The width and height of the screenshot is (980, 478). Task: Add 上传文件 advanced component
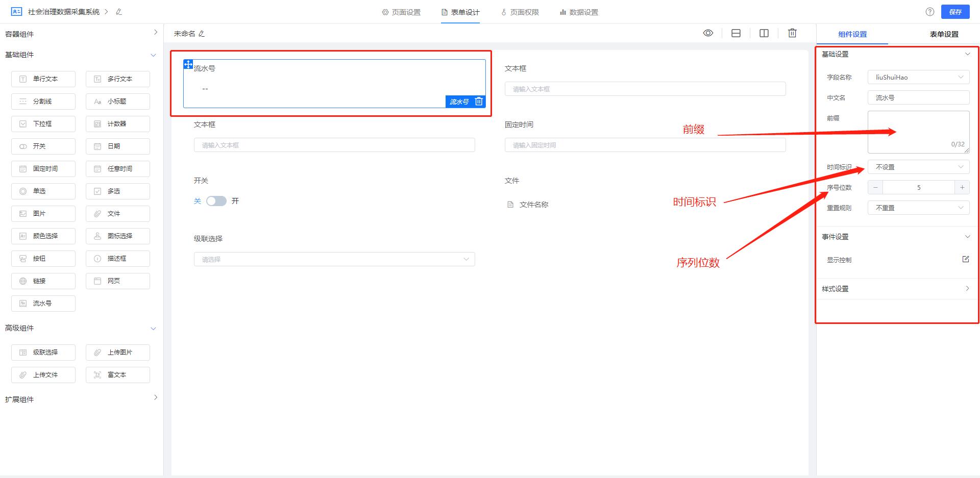tap(43, 375)
